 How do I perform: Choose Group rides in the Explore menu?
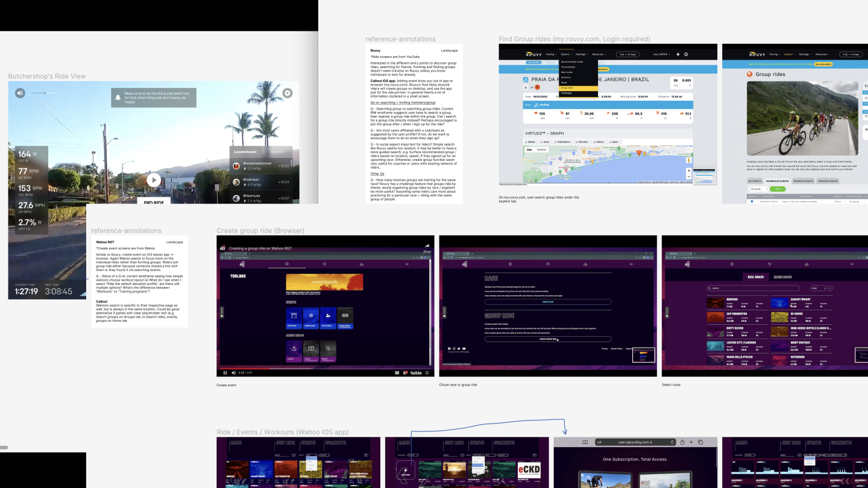(578, 88)
